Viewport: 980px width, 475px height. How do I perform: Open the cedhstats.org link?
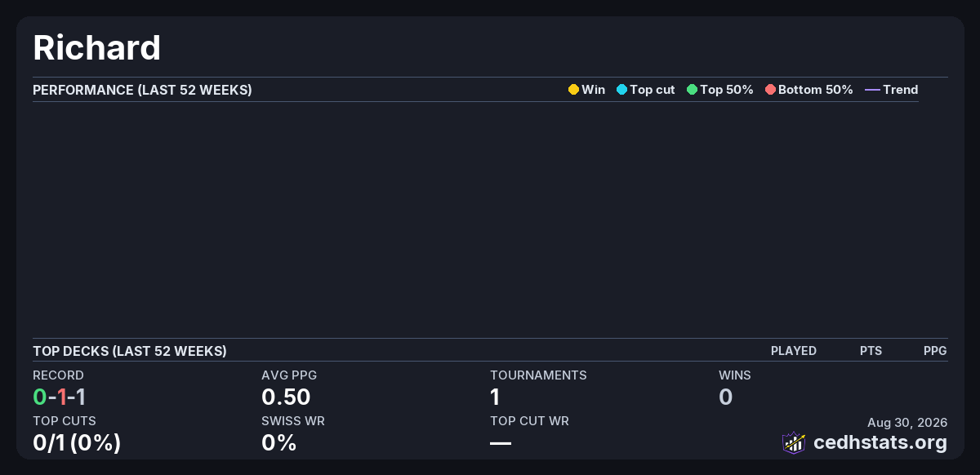tap(880, 442)
